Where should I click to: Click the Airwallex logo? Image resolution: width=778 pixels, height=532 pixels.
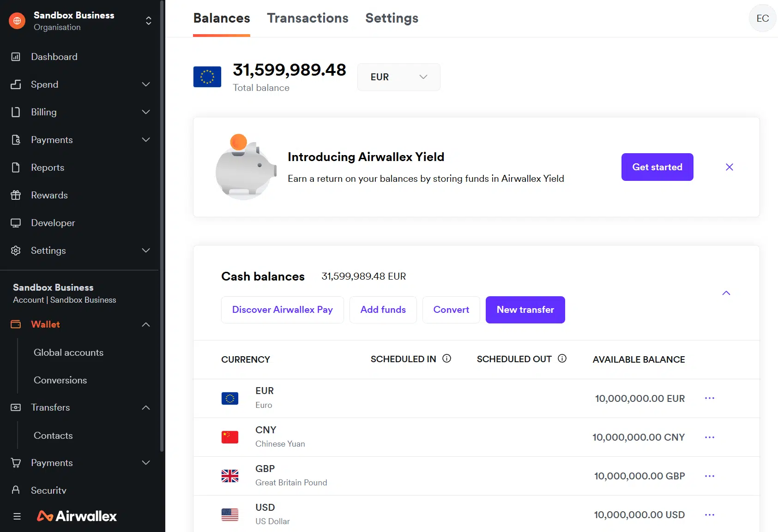(x=77, y=516)
